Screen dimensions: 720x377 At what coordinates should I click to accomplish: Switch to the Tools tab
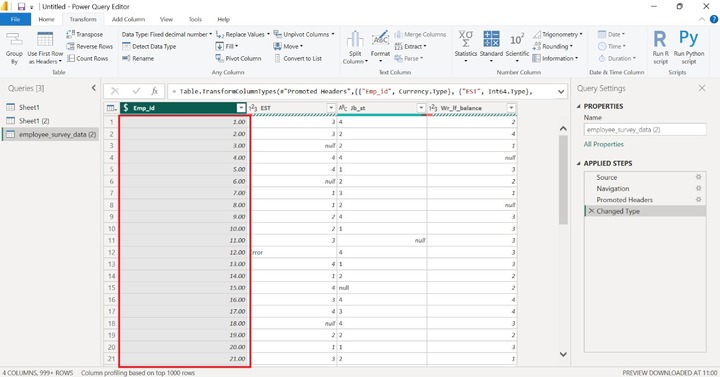tap(195, 19)
